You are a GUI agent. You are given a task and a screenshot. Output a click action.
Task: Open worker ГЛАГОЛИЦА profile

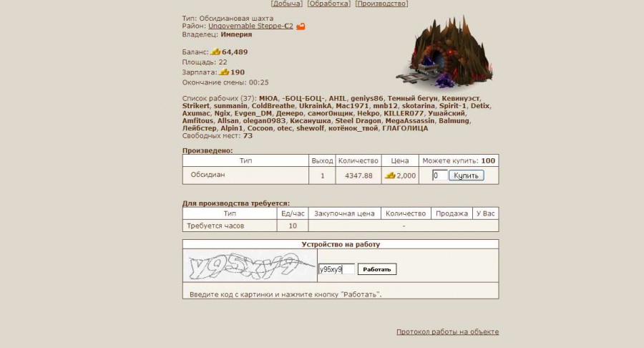[405, 127]
